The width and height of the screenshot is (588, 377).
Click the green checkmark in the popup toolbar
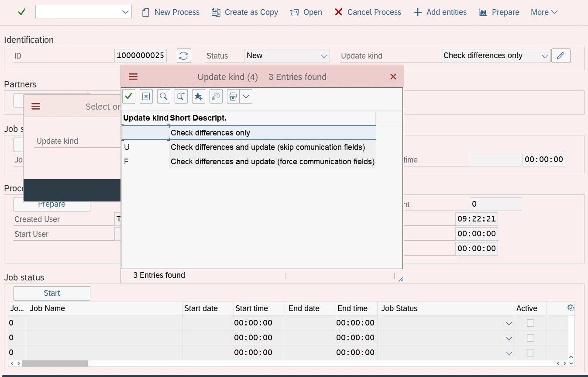tap(129, 96)
